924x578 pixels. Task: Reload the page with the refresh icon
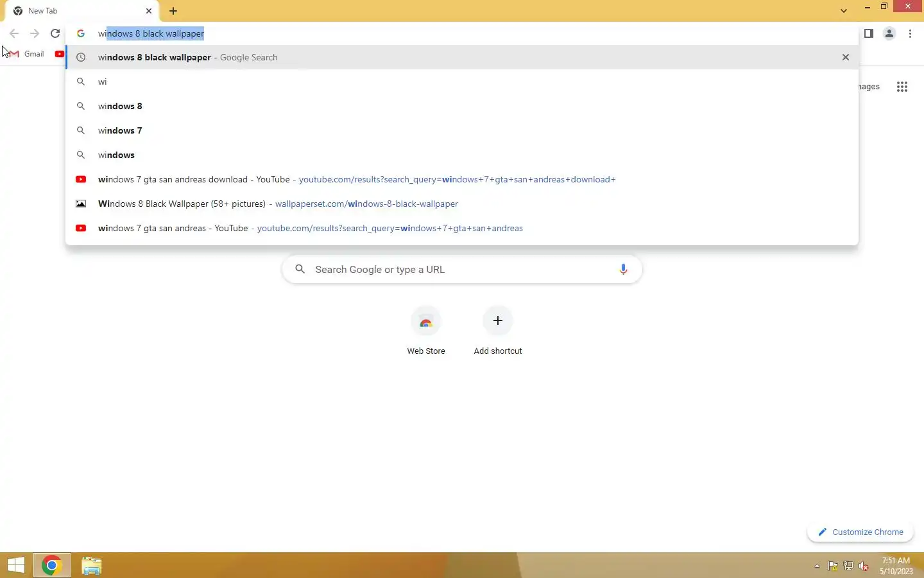pyautogui.click(x=55, y=33)
